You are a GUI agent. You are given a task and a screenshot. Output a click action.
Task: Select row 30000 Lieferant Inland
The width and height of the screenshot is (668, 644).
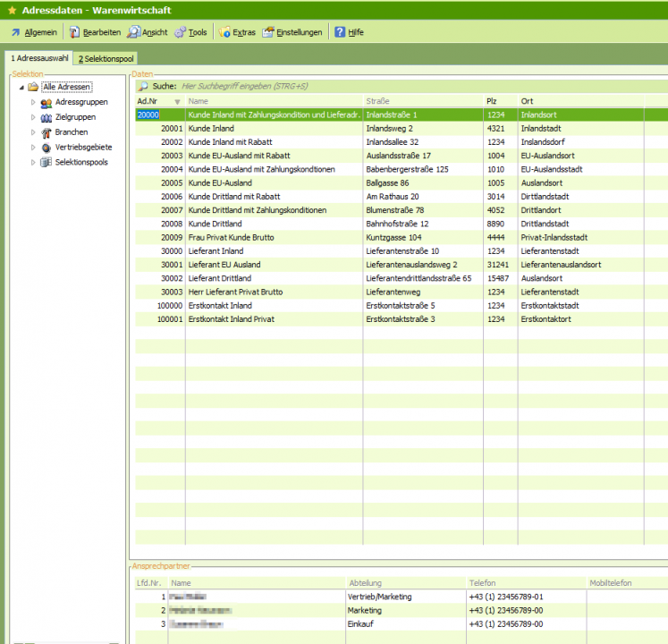click(x=402, y=251)
